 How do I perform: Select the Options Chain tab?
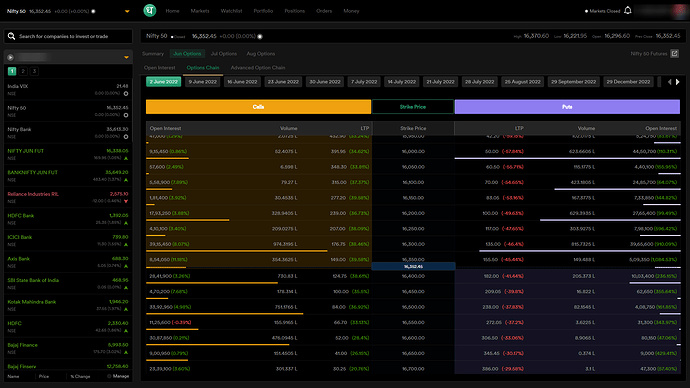(x=203, y=68)
